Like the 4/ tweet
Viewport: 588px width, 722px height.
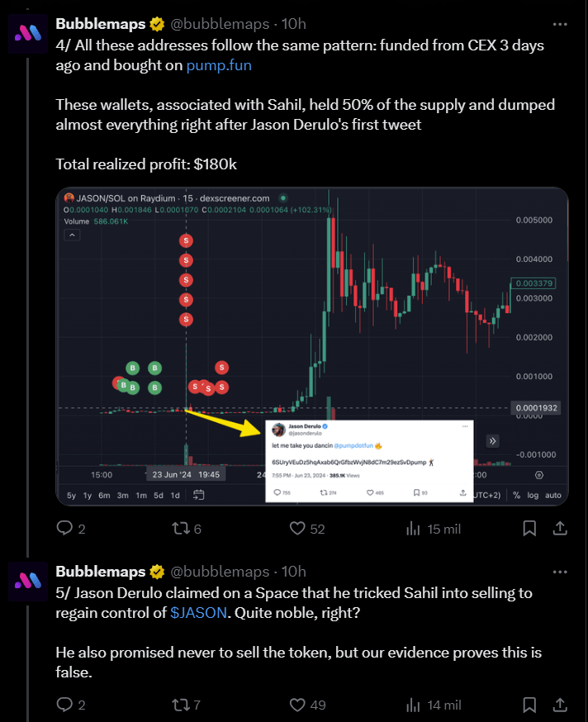coord(299,529)
